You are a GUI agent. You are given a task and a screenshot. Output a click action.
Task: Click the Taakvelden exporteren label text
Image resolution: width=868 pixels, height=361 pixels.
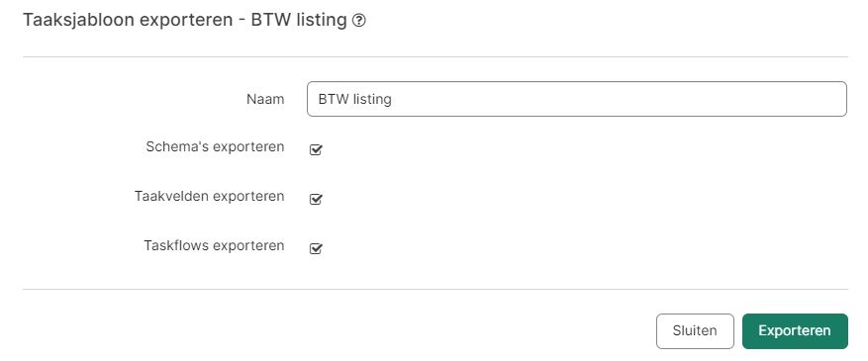209,196
